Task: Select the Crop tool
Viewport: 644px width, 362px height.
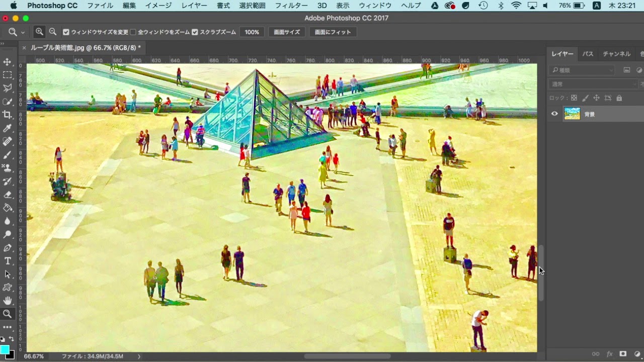Action: (8, 115)
